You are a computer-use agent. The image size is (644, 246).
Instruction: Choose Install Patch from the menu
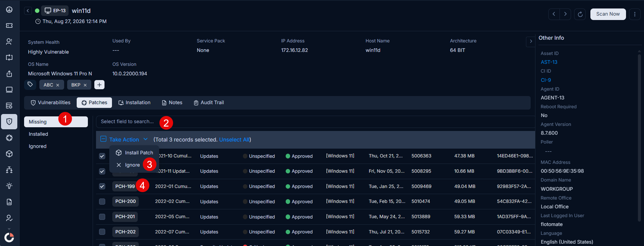click(x=134, y=153)
